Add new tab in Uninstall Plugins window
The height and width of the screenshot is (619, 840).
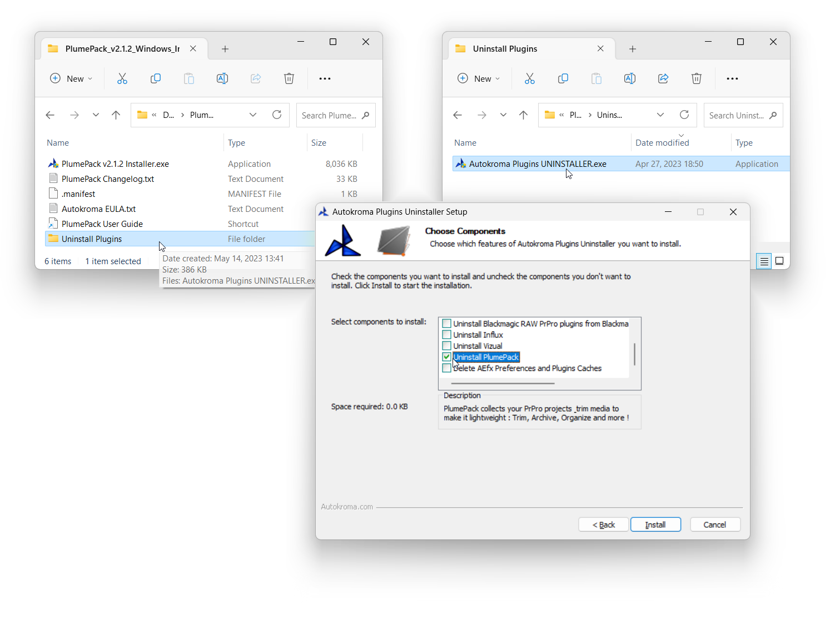point(633,49)
